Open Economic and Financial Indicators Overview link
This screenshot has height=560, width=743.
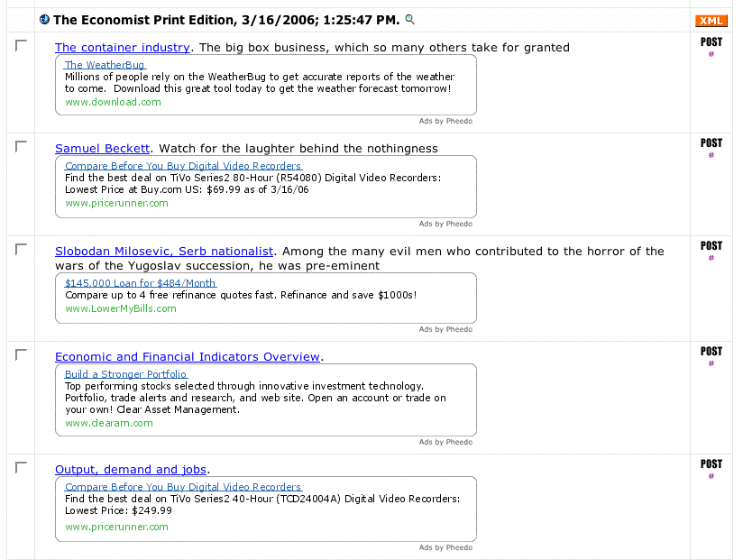[187, 357]
